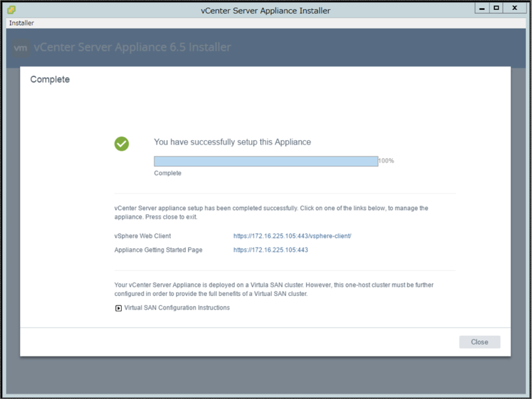This screenshot has height=399, width=532.
Task: Click the "100%" progress label
Action: tap(386, 161)
